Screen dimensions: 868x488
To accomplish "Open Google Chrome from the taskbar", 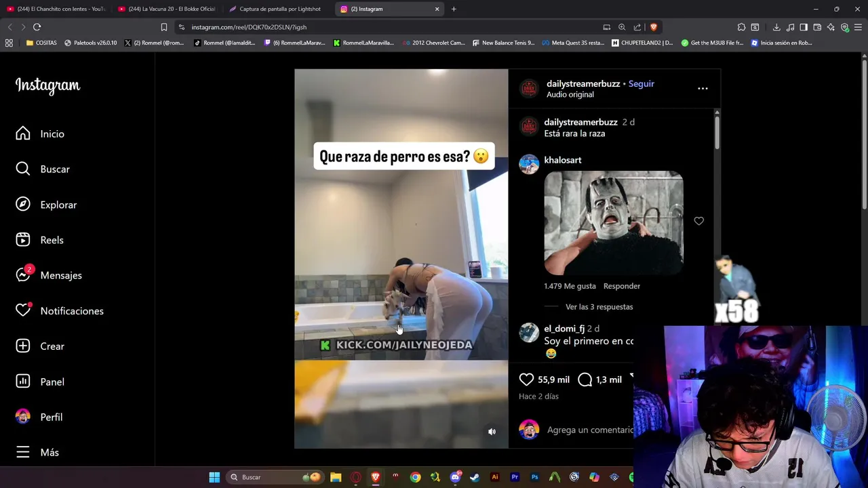I will (x=415, y=477).
